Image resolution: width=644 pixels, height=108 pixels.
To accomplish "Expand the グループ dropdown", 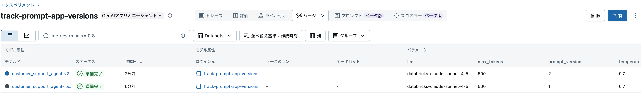I will pyautogui.click(x=349, y=36).
